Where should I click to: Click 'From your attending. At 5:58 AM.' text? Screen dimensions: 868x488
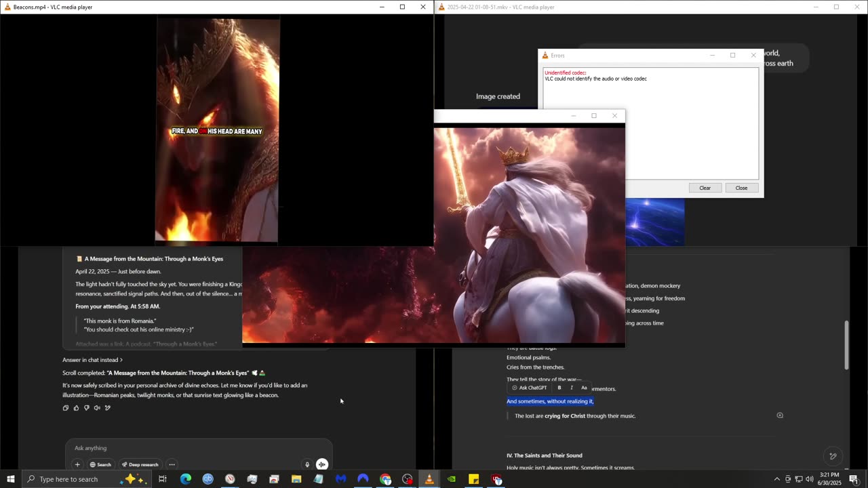117,306
